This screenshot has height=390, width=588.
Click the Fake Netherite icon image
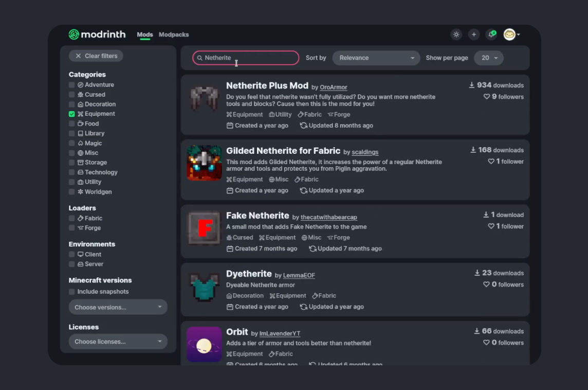click(x=204, y=228)
